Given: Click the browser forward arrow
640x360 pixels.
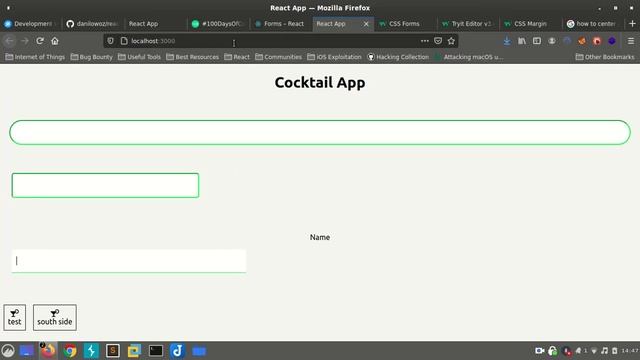Looking at the screenshot, I should pyautogui.click(x=24, y=41).
